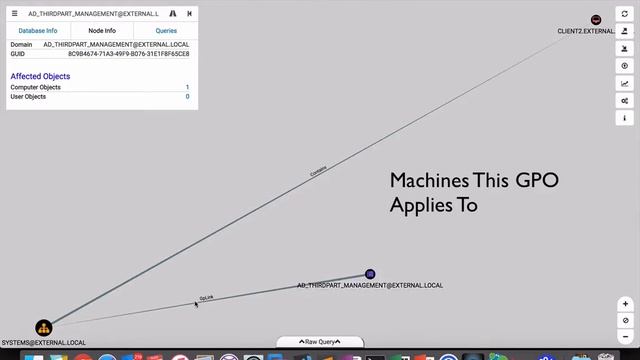Click the Computer Objects label
This screenshot has width=640, height=360.
click(36, 87)
